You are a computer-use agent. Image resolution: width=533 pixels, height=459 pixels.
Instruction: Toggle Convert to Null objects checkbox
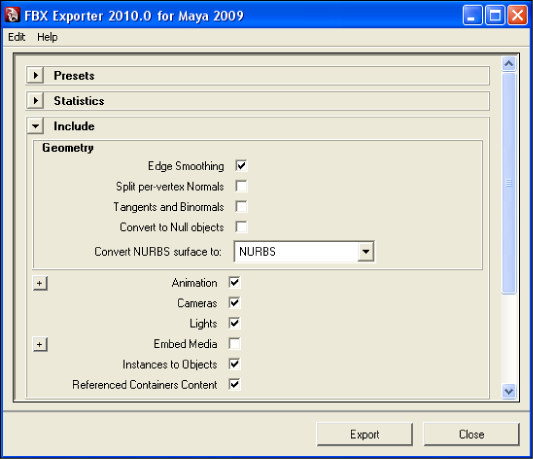point(241,227)
